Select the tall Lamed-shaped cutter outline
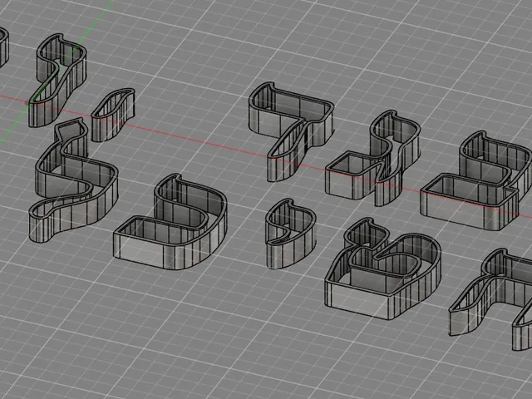532x399 pixels. (73, 180)
